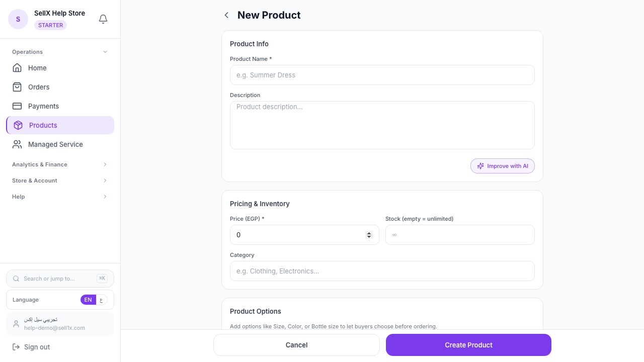This screenshot has width=644, height=362.
Task: Open the Help section
Action: click(60, 197)
